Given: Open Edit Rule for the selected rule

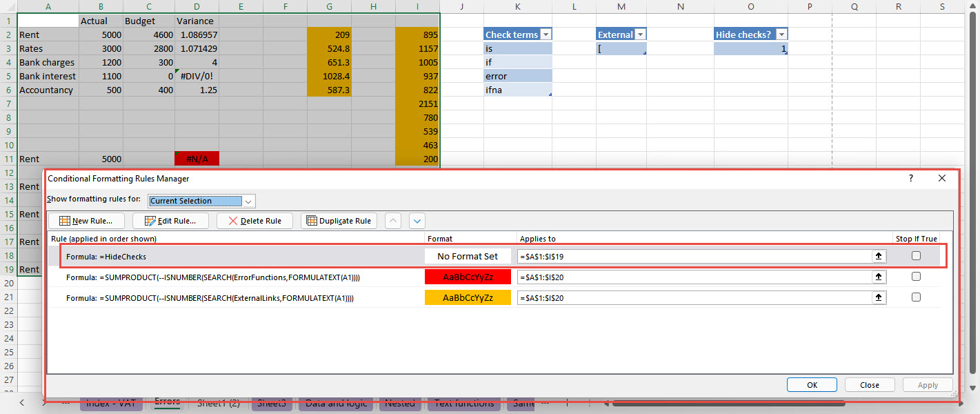Looking at the screenshot, I should click(170, 221).
